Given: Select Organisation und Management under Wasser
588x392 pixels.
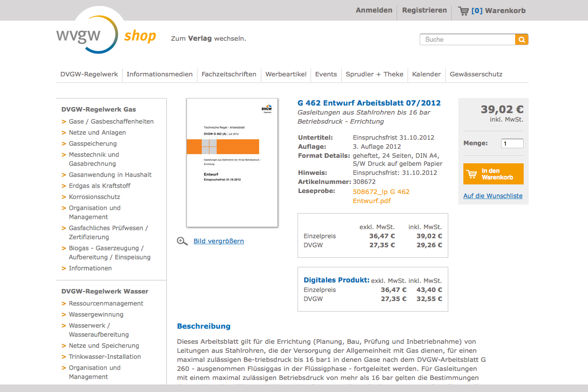Looking at the screenshot, I should coord(94,372).
